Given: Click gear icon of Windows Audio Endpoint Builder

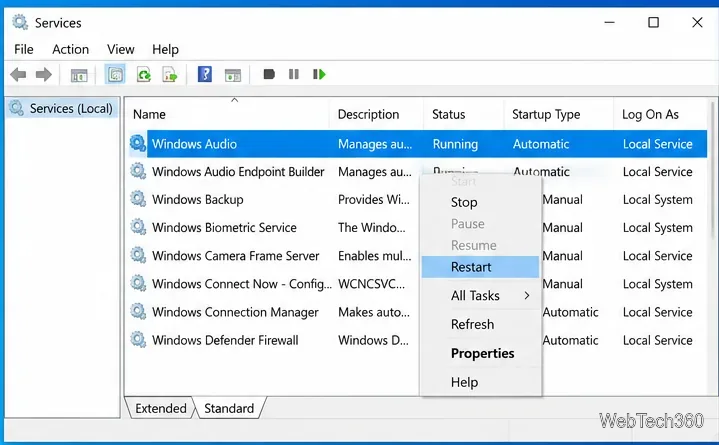Looking at the screenshot, I should (138, 171).
